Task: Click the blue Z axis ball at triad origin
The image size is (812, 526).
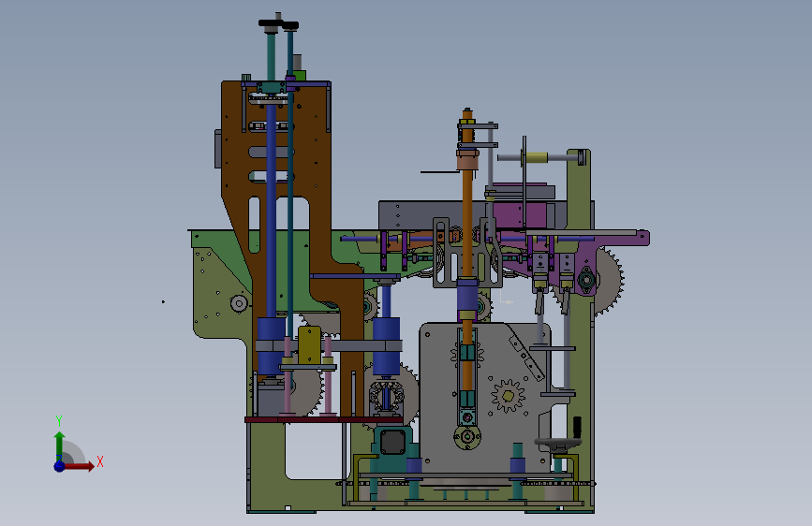Action: click(59, 466)
